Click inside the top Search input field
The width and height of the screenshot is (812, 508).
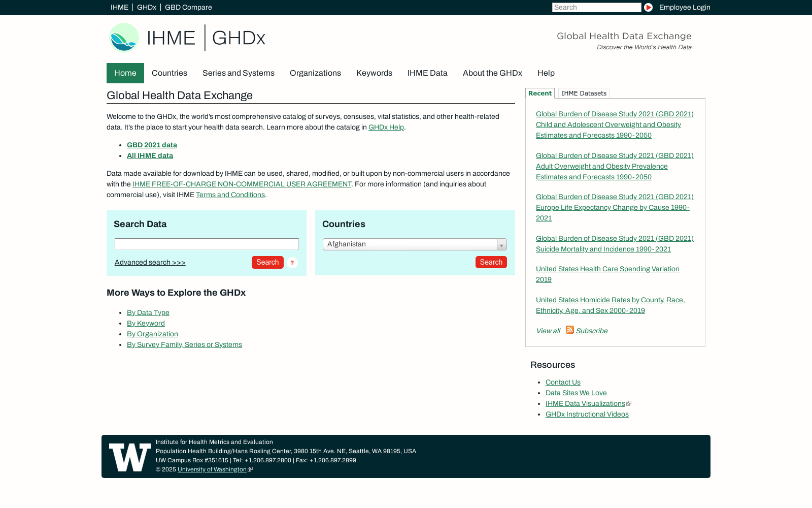tap(597, 7)
